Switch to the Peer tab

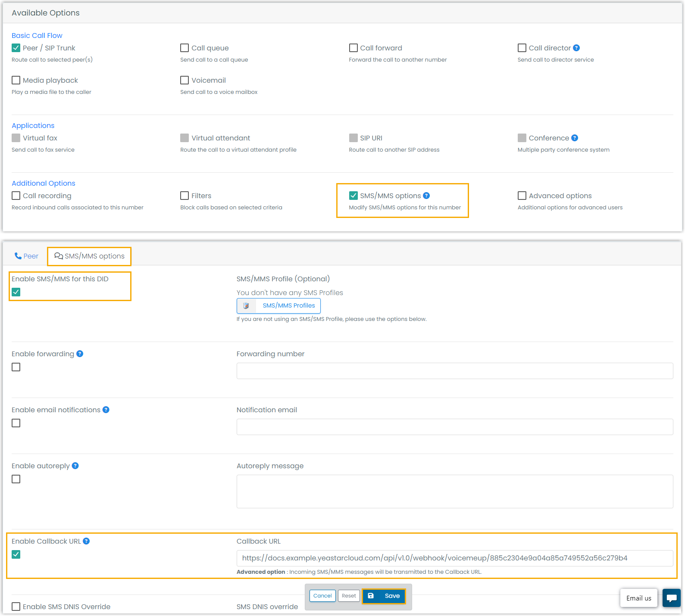(26, 256)
